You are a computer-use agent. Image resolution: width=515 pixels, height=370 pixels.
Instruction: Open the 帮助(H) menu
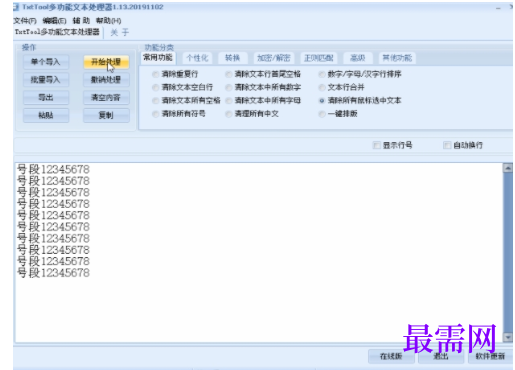[108, 21]
